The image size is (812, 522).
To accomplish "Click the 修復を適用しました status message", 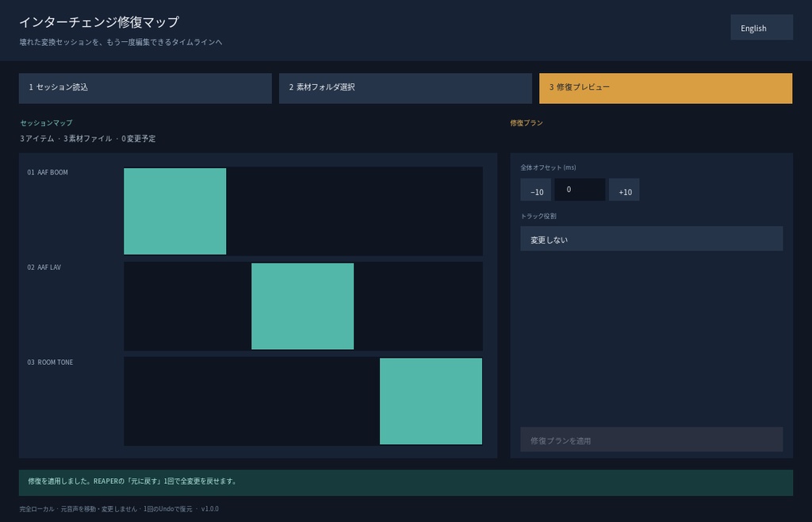I will 132,481.
